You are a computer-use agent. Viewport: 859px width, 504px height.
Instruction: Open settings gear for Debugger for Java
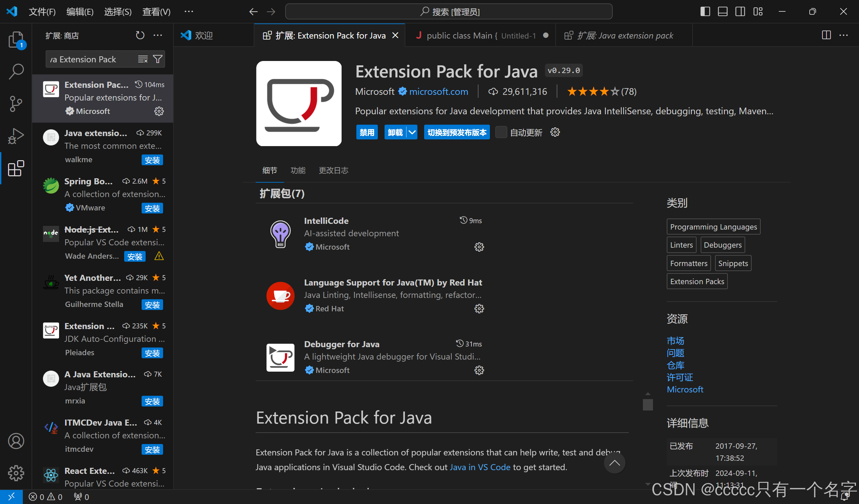point(479,370)
